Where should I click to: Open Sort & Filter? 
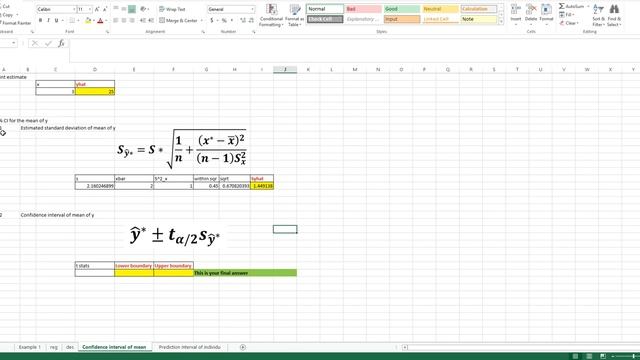click(598, 15)
